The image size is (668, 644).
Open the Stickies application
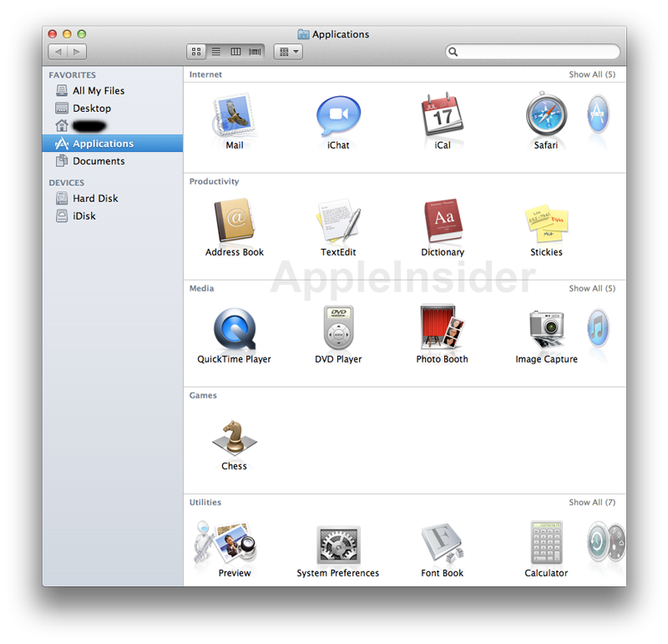pyautogui.click(x=546, y=222)
